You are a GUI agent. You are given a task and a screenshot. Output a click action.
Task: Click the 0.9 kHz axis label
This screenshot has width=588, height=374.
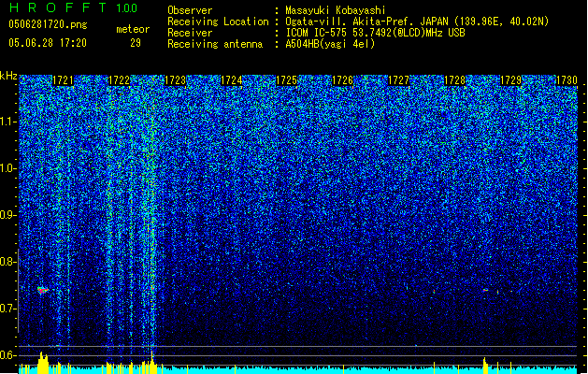pos(7,215)
